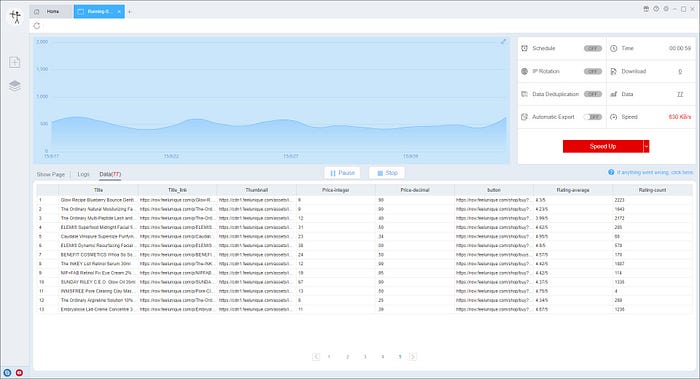The width and height of the screenshot is (700, 379).
Task: Click the Schedule alarm clock icon
Action: 525,48
